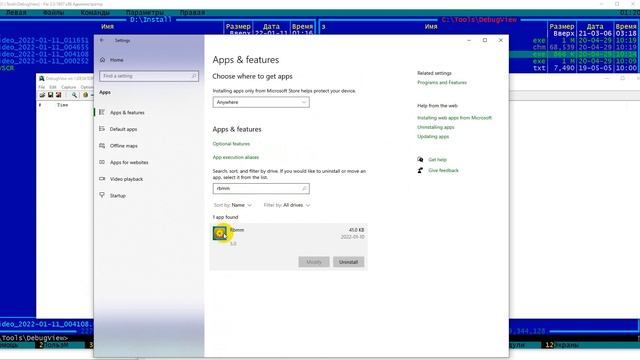The image size is (640, 360).
Task: Open Левая menu in Far Manager
Action: click(16, 13)
